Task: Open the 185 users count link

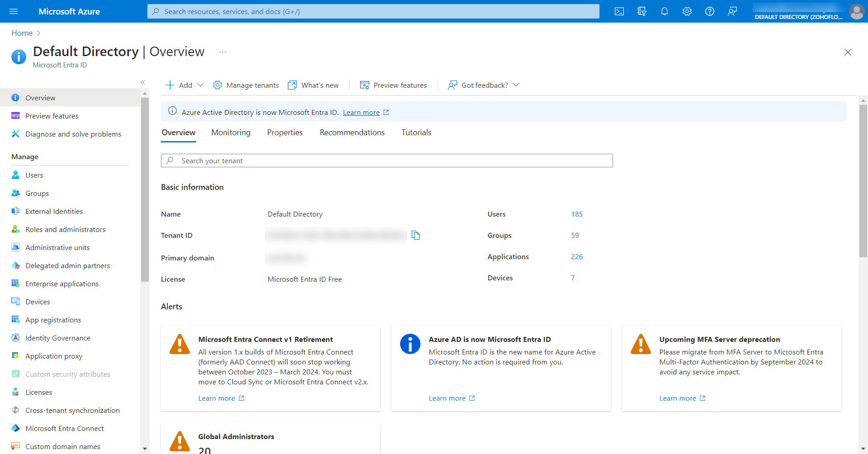Action: pos(576,214)
